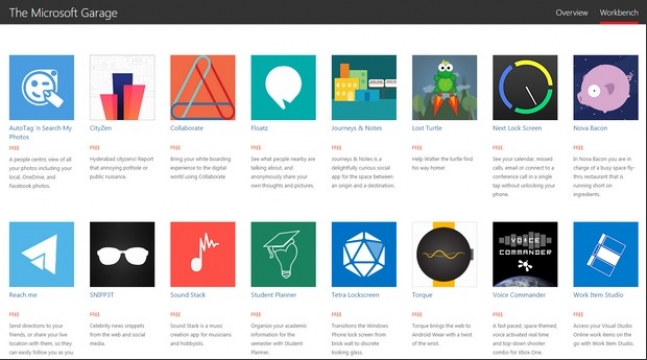Open the Collaborate paperclip triangle icon
The width and height of the screenshot is (647, 360).
pyautogui.click(x=203, y=88)
